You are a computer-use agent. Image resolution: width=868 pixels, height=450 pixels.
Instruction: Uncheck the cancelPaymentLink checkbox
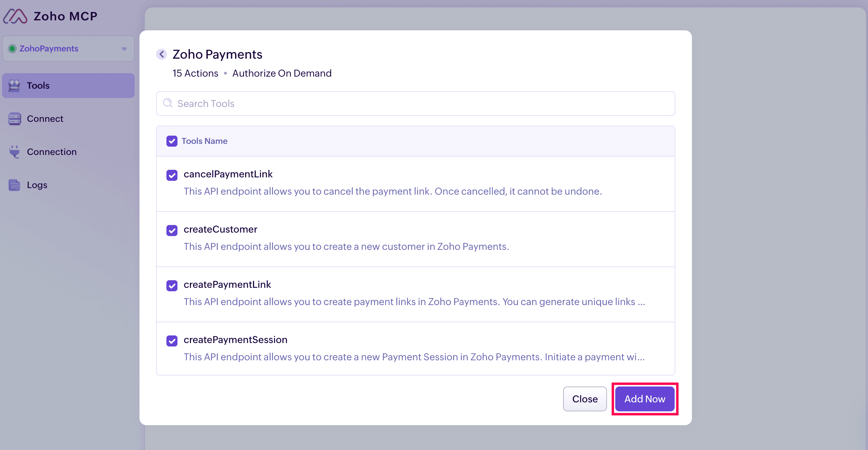pyautogui.click(x=172, y=175)
